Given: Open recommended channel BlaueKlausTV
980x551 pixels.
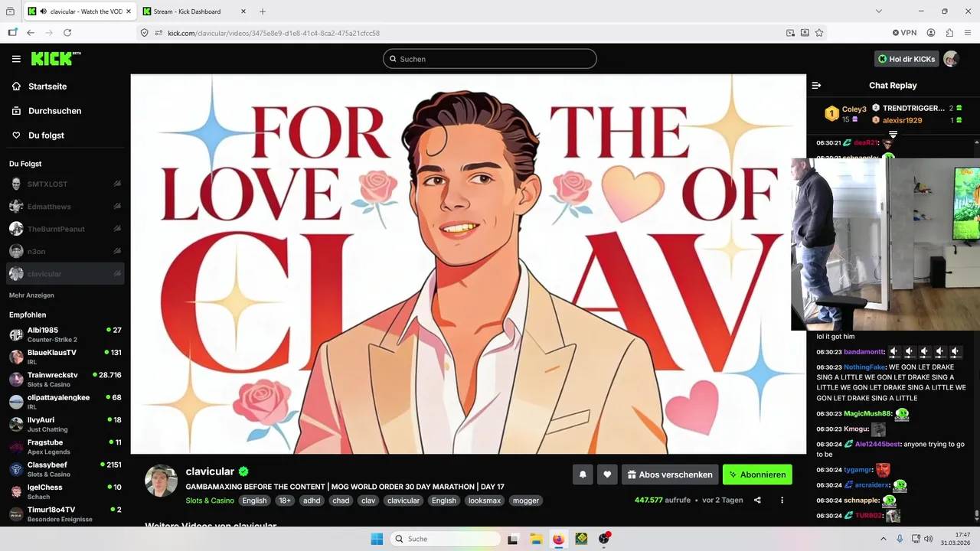Looking at the screenshot, I should (65, 357).
